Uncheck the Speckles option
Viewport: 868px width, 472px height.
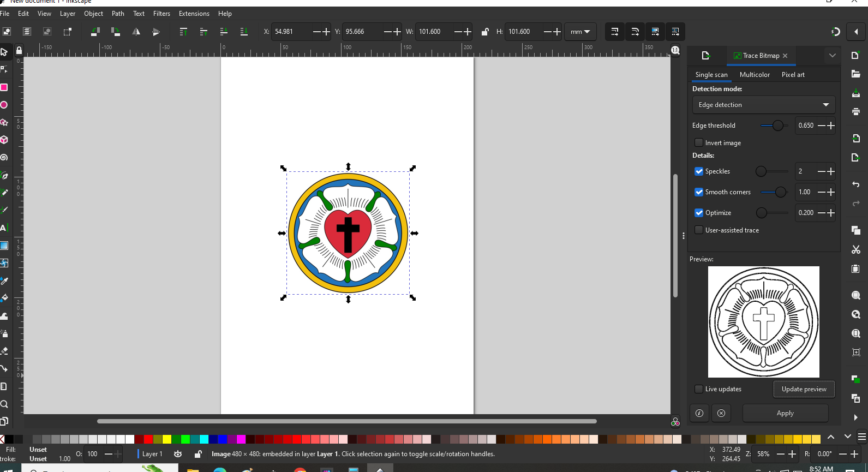point(698,171)
